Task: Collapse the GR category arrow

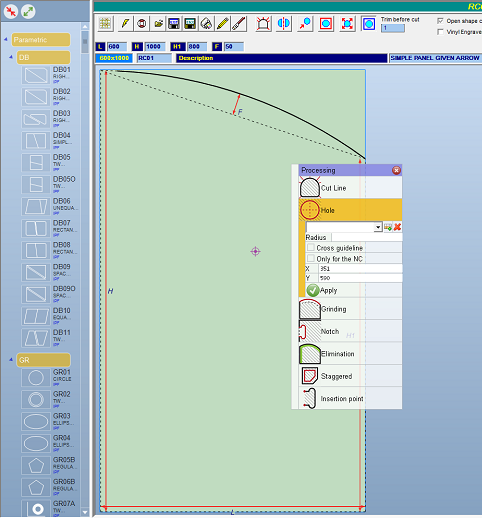Action: click(x=11, y=360)
